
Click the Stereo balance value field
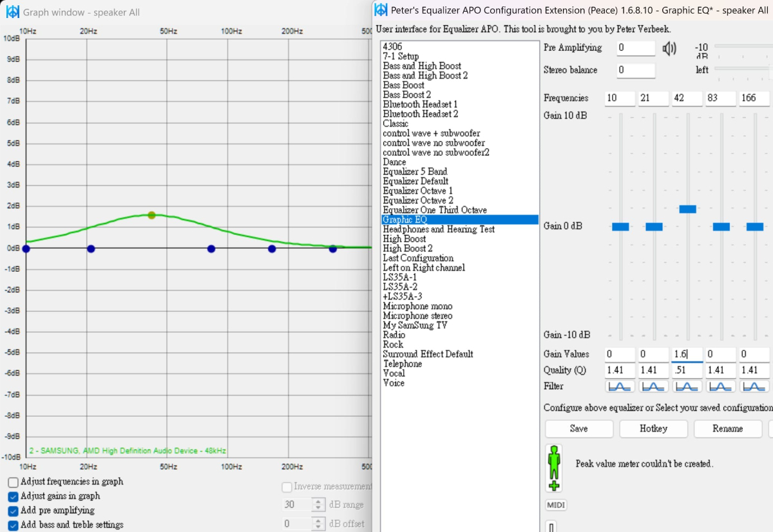tap(636, 71)
